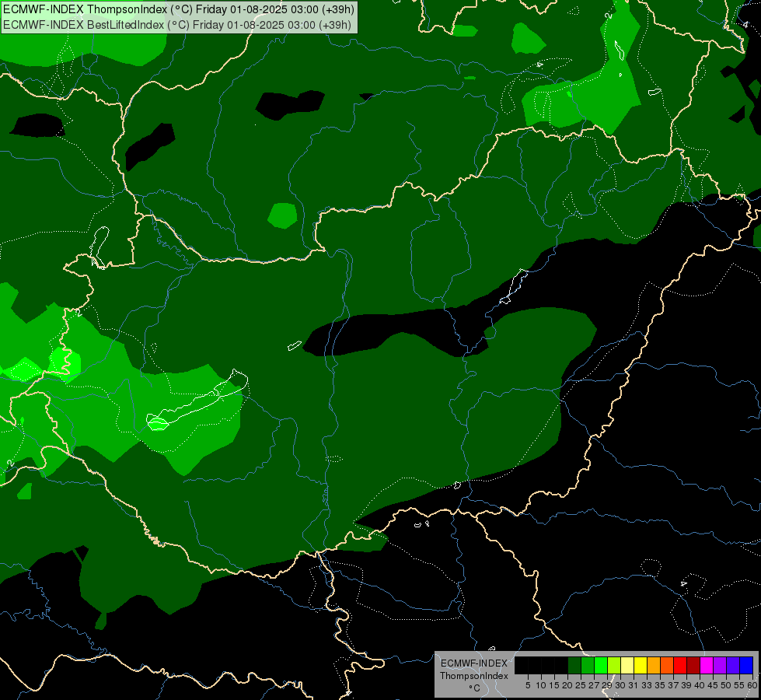Image resolution: width=761 pixels, height=700 pixels.
Task: Click the blue 55-60 legend swatch
Action: pyautogui.click(x=746, y=666)
